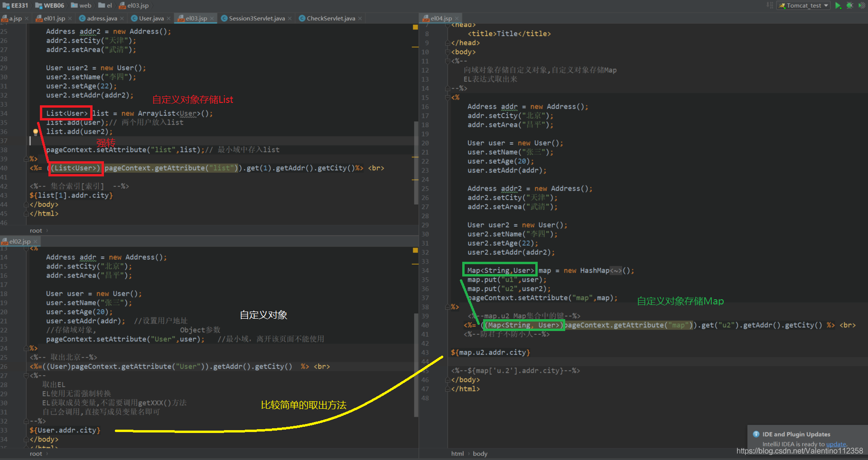
Task: Run the Tomcat_test configuration
Action: [838, 5]
